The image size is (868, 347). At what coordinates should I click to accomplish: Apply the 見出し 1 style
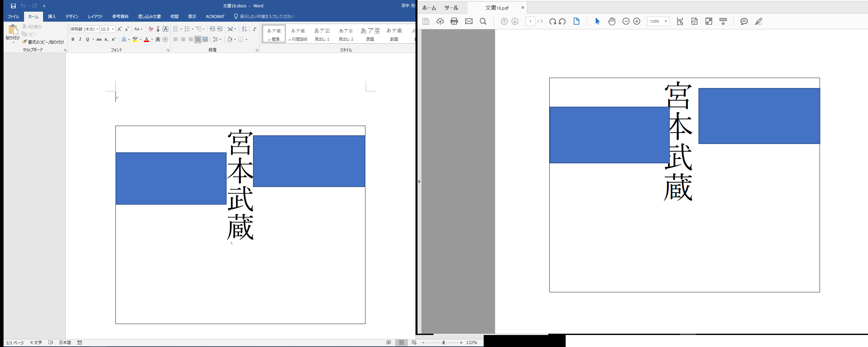point(322,34)
